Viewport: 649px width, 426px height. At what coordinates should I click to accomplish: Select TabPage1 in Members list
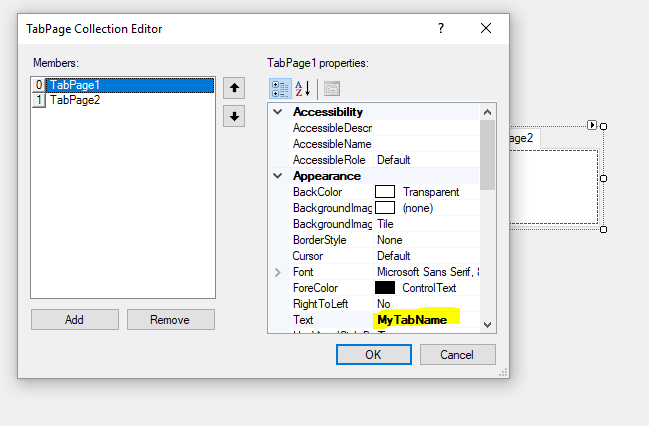tap(130, 85)
